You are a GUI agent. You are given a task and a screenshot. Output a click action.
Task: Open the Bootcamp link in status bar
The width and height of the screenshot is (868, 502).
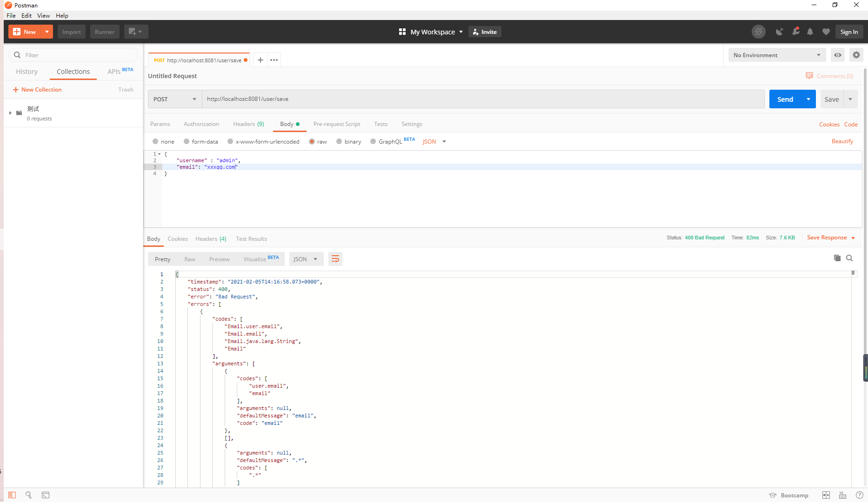(x=789, y=495)
